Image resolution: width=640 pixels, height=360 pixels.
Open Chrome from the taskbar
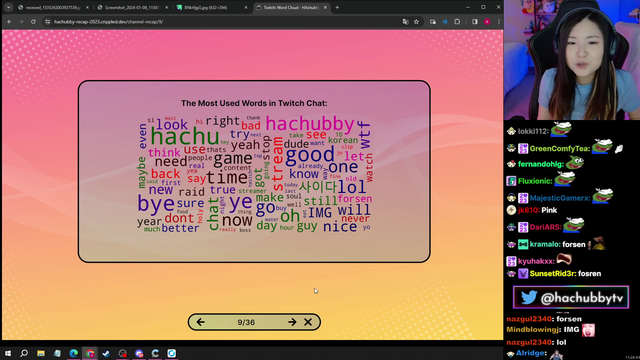pyautogui.click(x=90, y=353)
